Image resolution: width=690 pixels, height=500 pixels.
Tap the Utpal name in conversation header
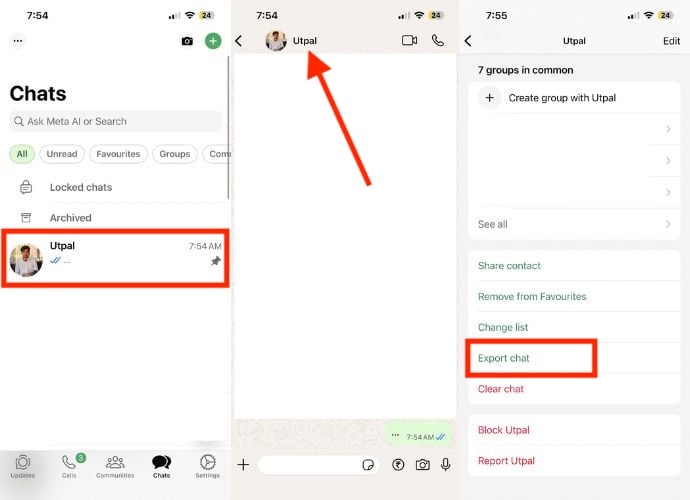305,41
